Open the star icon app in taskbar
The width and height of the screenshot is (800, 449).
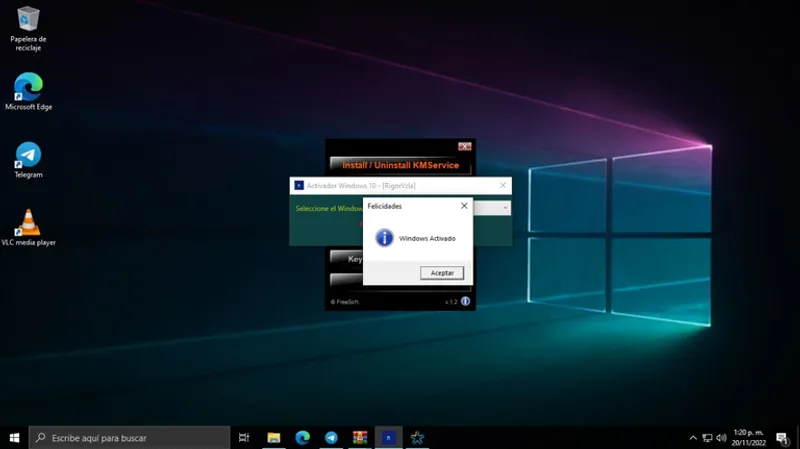[417, 438]
